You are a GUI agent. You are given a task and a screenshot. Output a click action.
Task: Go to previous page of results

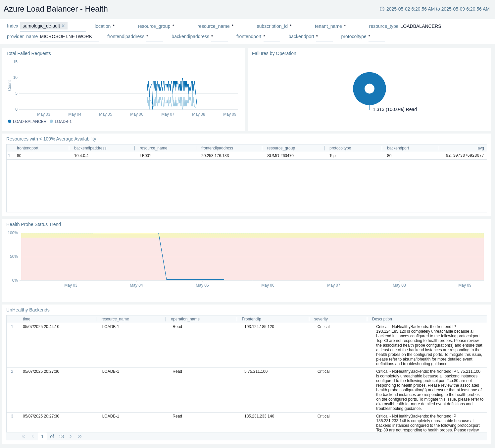[x=33, y=436]
